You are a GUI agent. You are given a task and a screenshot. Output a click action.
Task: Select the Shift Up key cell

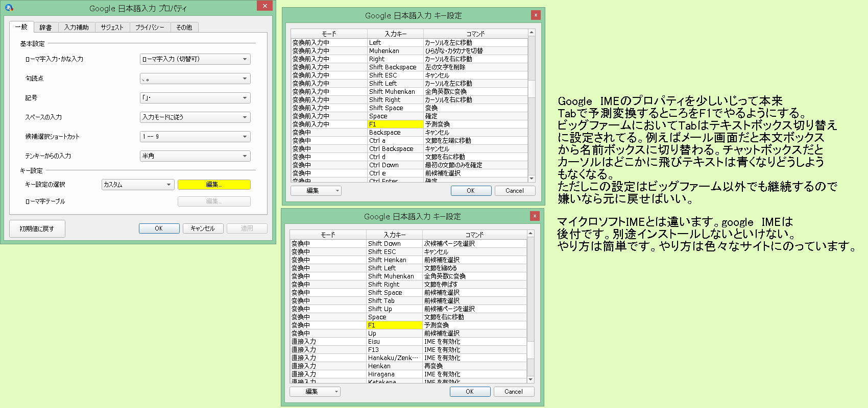tap(395, 309)
